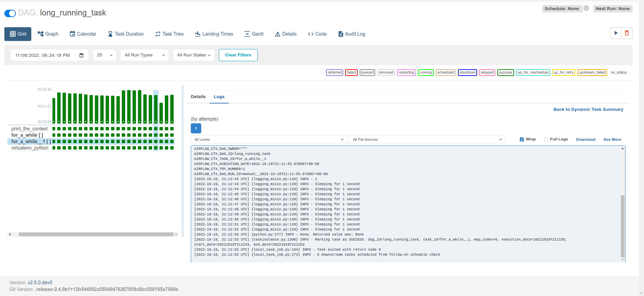Open the Graph view
Image resolution: width=644 pixels, height=296 pixels.
[x=48, y=34]
